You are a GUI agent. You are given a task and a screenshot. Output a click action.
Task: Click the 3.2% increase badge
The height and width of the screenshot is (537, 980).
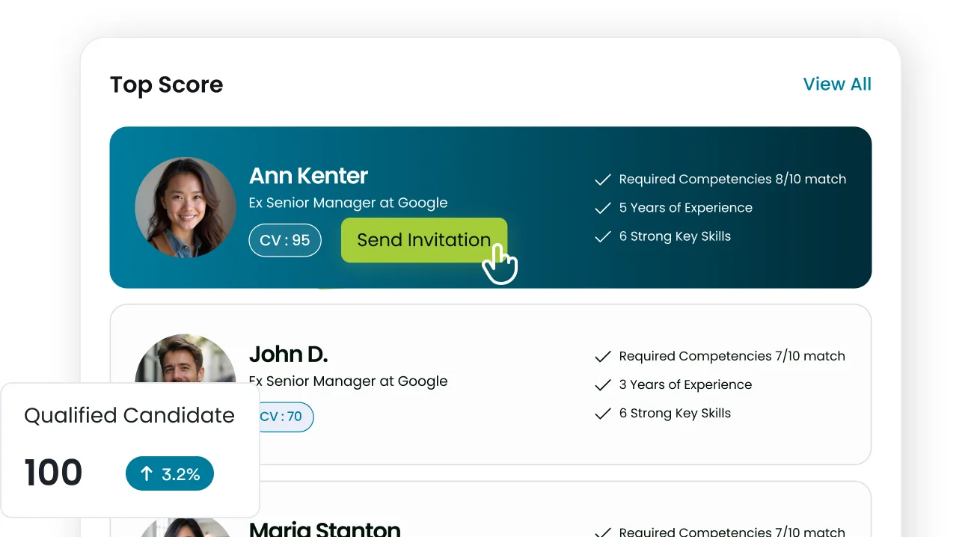pyautogui.click(x=170, y=473)
